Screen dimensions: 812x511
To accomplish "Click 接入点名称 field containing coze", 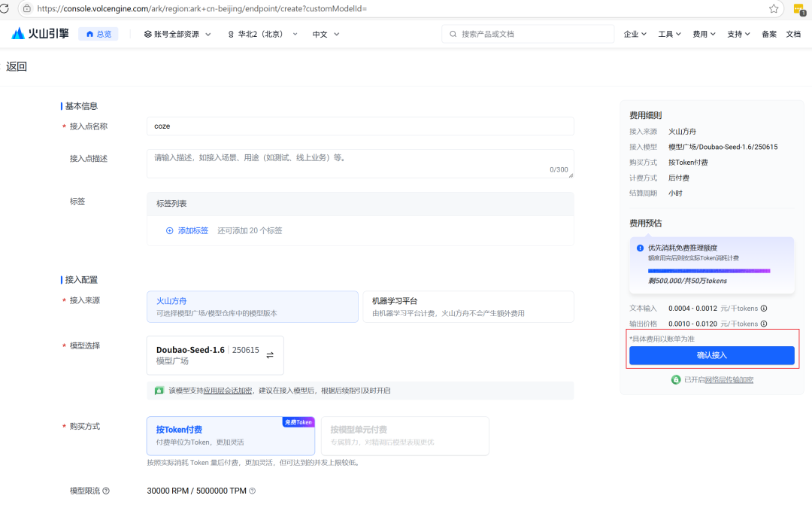I will (x=360, y=126).
